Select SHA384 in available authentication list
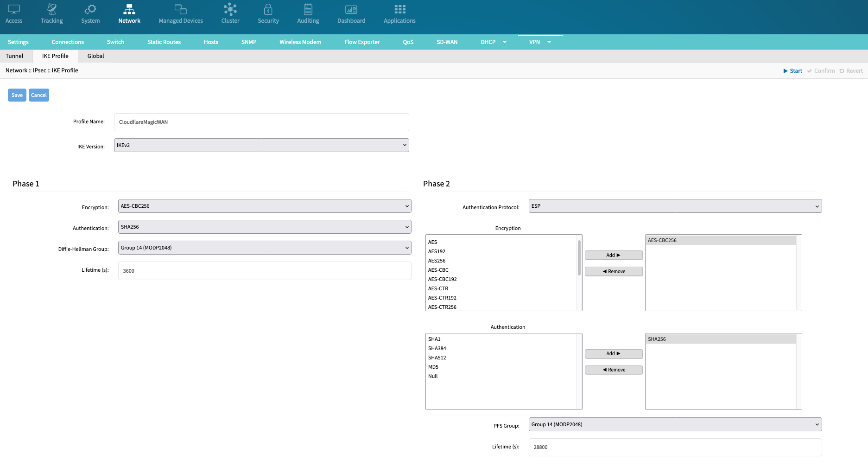The image size is (868, 467). coord(501,348)
